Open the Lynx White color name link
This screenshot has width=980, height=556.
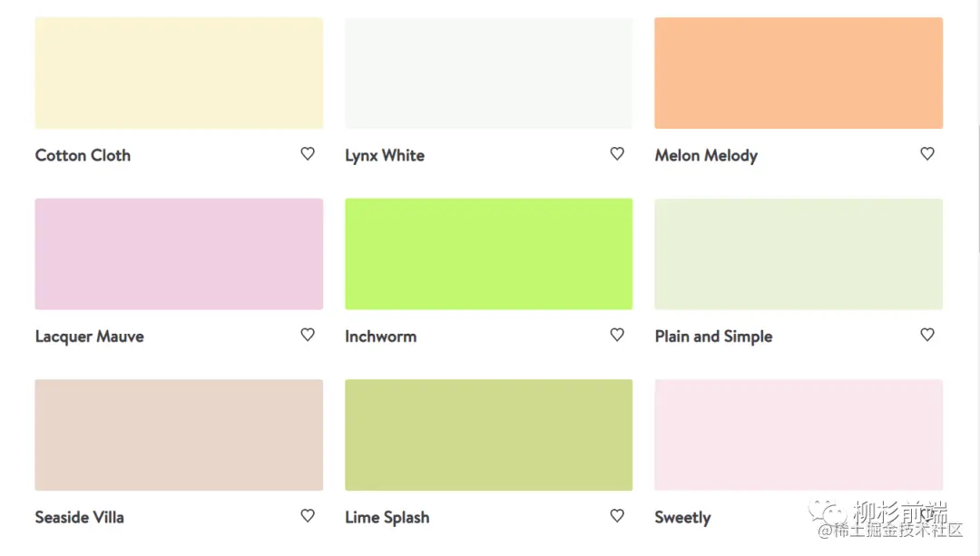click(x=385, y=156)
